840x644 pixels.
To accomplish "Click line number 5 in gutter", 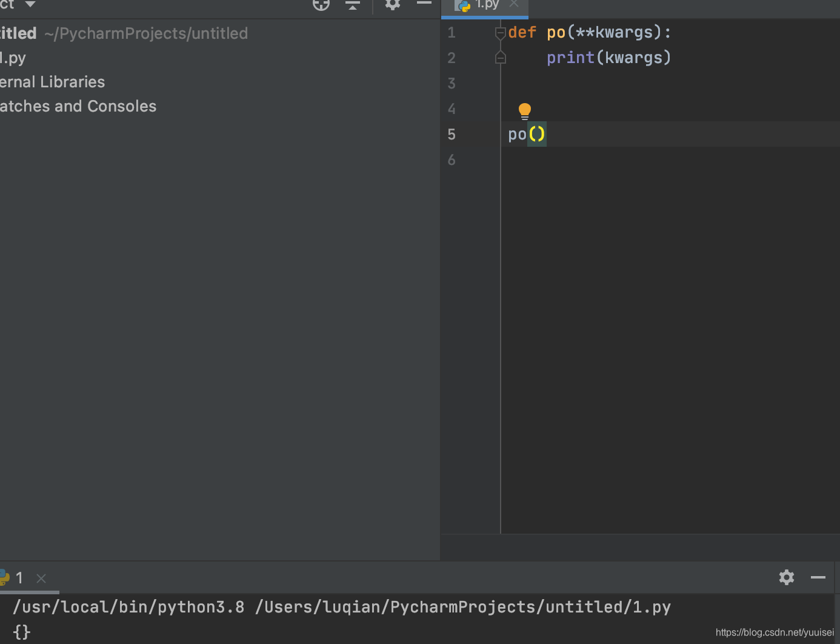I will (x=452, y=134).
